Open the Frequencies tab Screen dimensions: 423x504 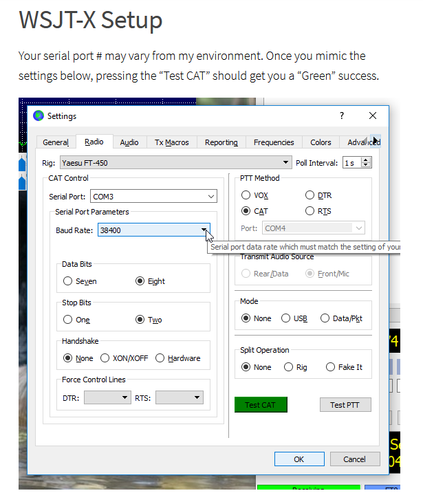tap(274, 142)
